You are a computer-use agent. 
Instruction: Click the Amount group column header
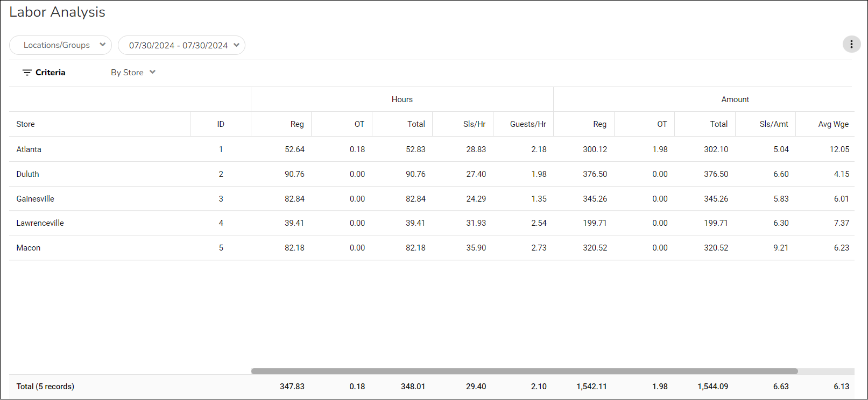[x=735, y=99]
